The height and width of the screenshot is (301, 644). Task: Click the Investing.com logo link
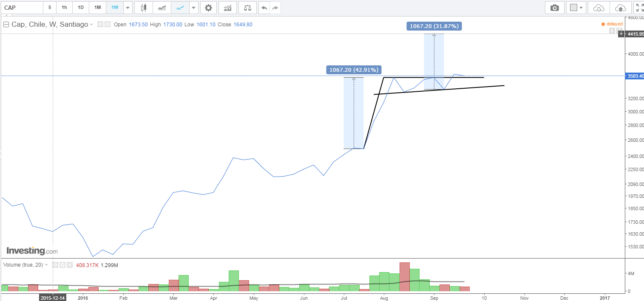point(32,251)
